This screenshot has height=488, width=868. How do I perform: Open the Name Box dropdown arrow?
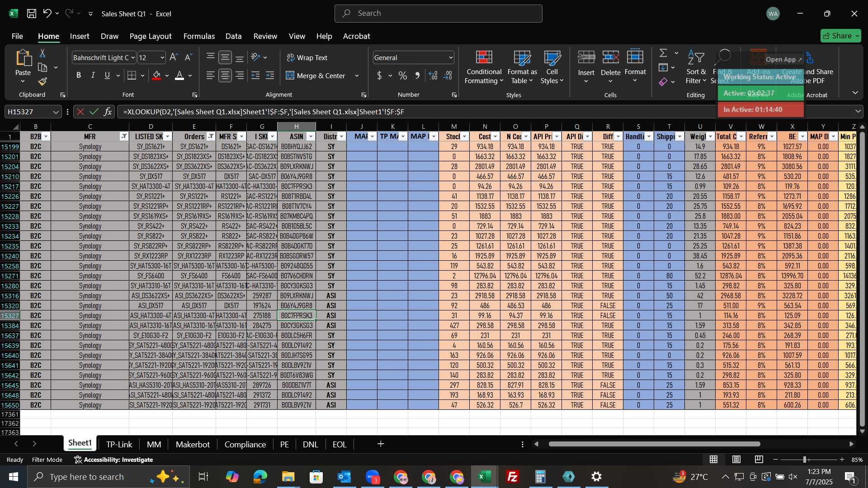click(56, 112)
